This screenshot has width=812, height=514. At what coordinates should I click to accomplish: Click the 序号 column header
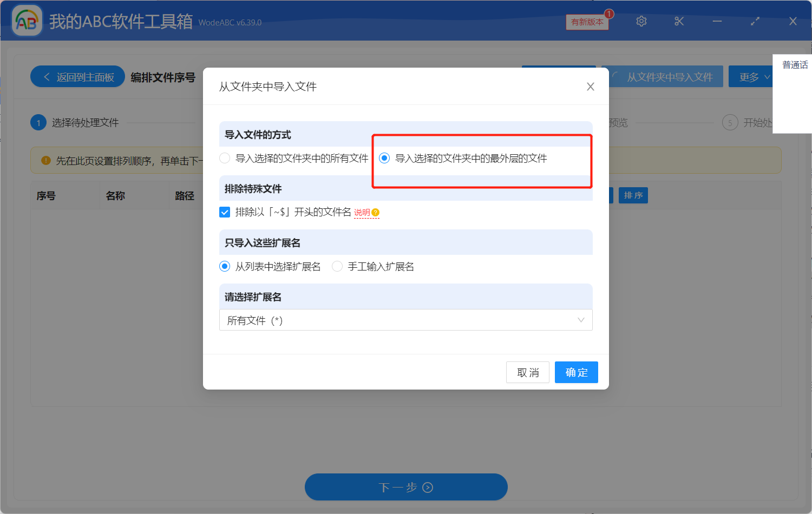click(x=46, y=196)
